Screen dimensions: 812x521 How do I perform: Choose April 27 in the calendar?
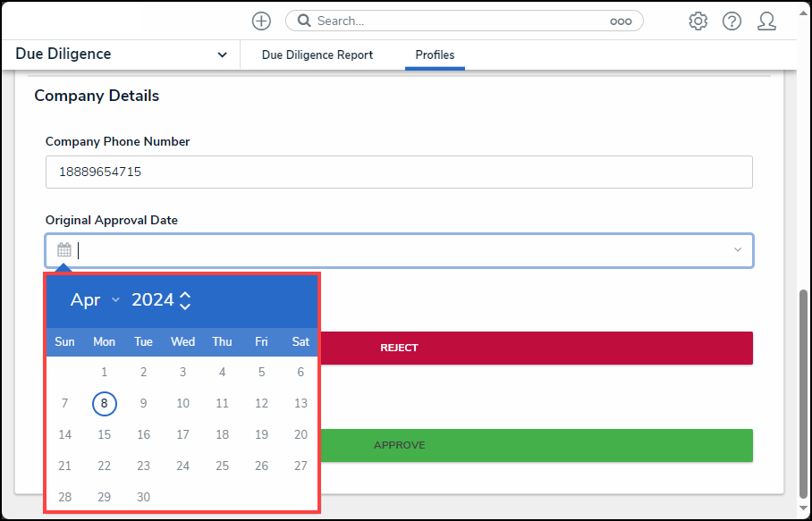(300, 466)
